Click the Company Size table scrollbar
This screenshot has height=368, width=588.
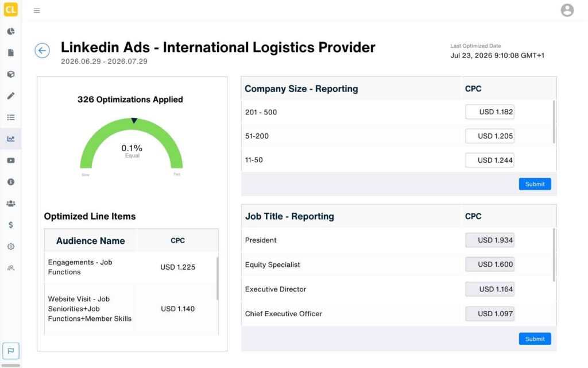(554, 122)
